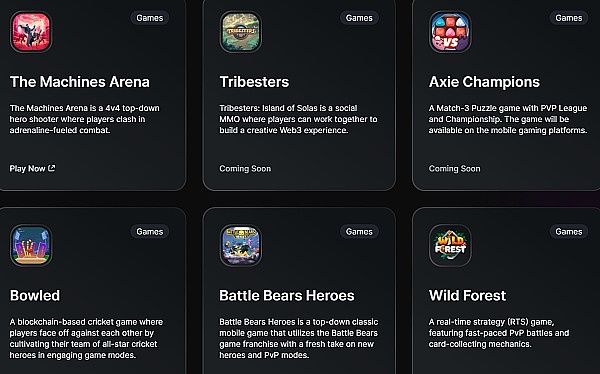600x374 pixels.
Task: Click the Battle Bears Heroes heading
Action: (x=287, y=296)
